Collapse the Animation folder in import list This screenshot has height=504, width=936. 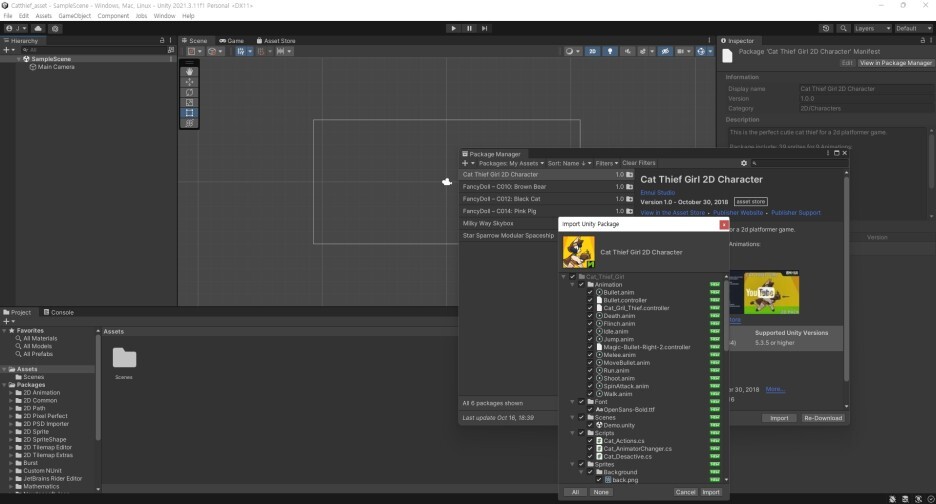[x=572, y=285]
